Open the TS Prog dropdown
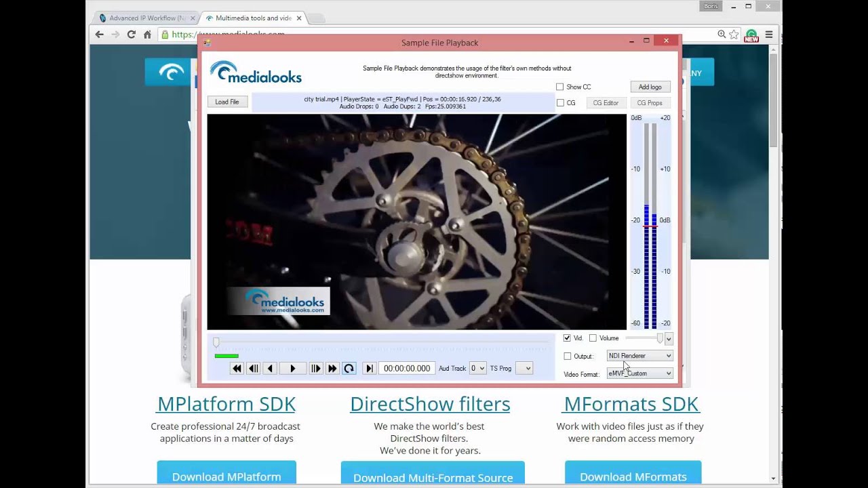The image size is (868, 488). click(x=524, y=368)
